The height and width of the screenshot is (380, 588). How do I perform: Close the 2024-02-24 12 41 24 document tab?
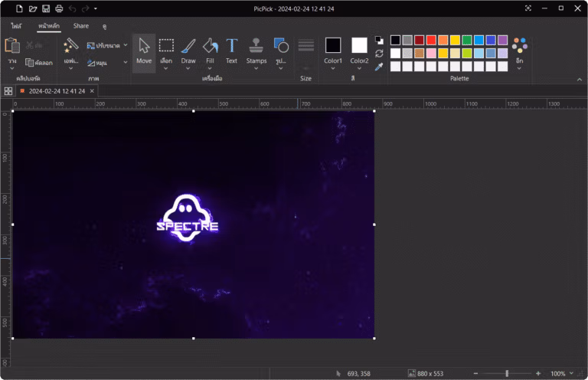pyautogui.click(x=92, y=90)
